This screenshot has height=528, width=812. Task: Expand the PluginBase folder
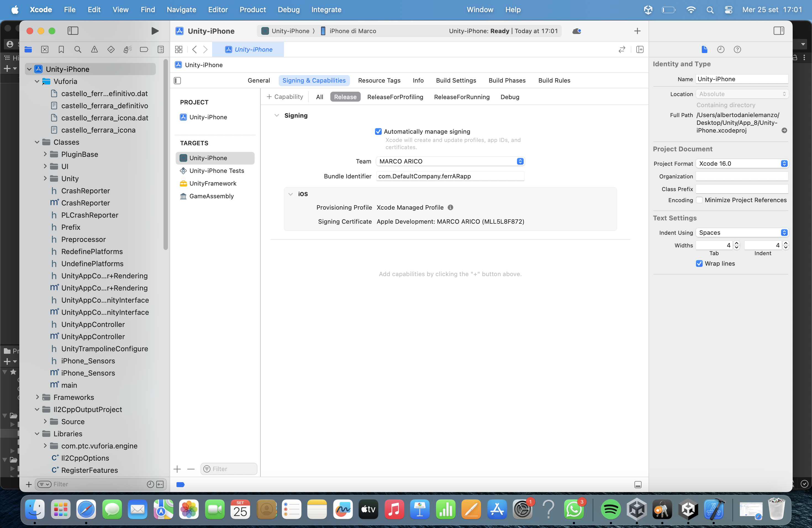pyautogui.click(x=45, y=154)
